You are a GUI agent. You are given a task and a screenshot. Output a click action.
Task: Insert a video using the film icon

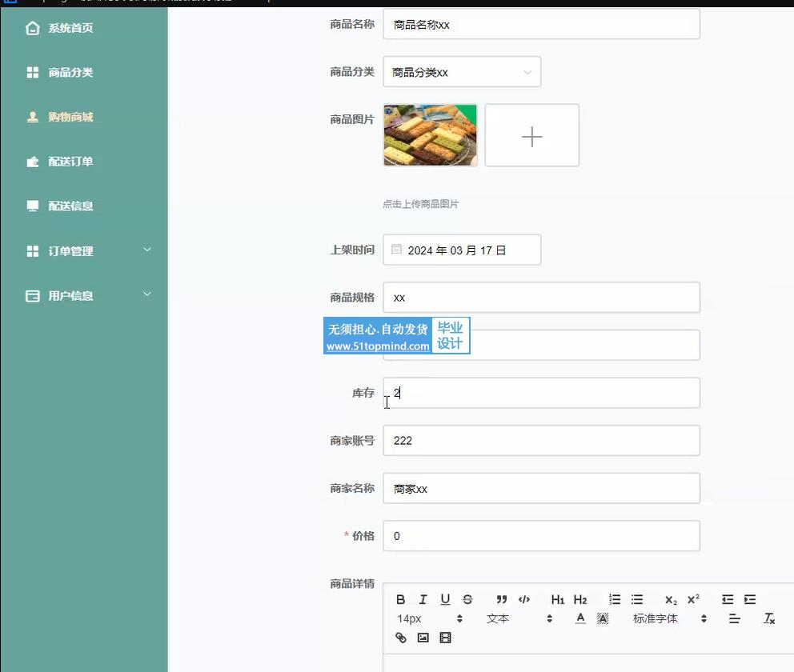click(x=445, y=638)
